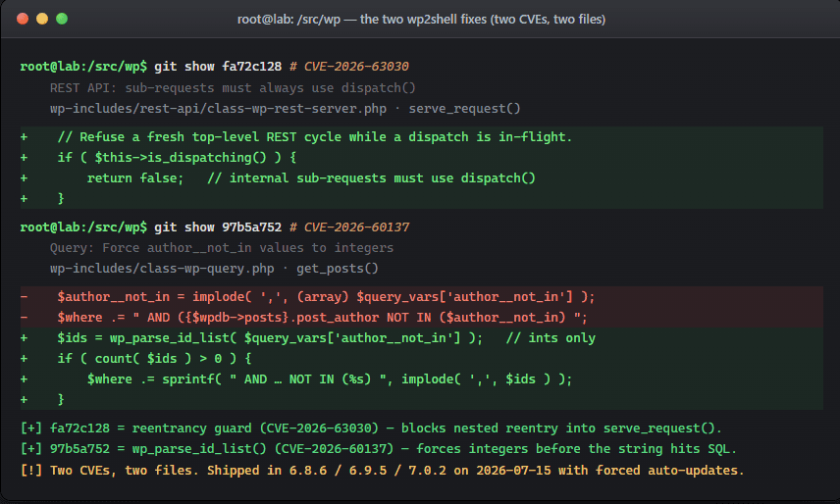Click the command 'git show fa72c128'

(x=218, y=67)
